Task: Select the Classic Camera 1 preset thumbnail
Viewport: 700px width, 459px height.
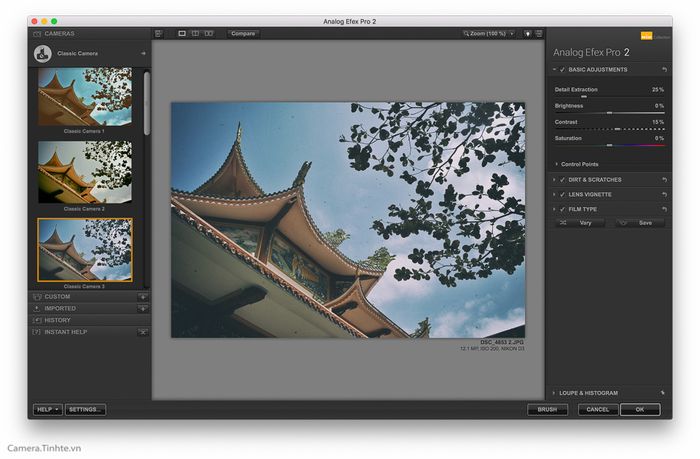Action: coord(85,96)
